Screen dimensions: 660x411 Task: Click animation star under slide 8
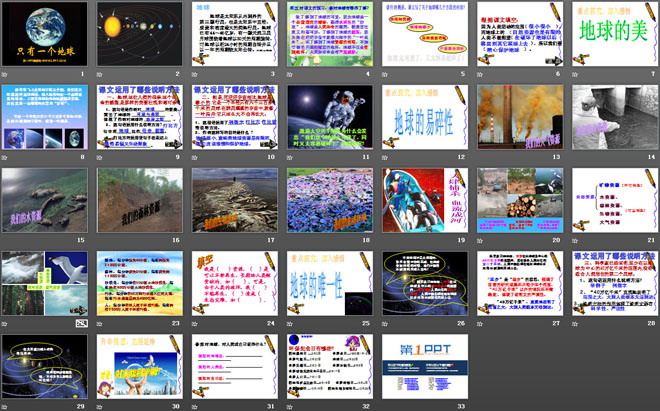pos(4,157)
